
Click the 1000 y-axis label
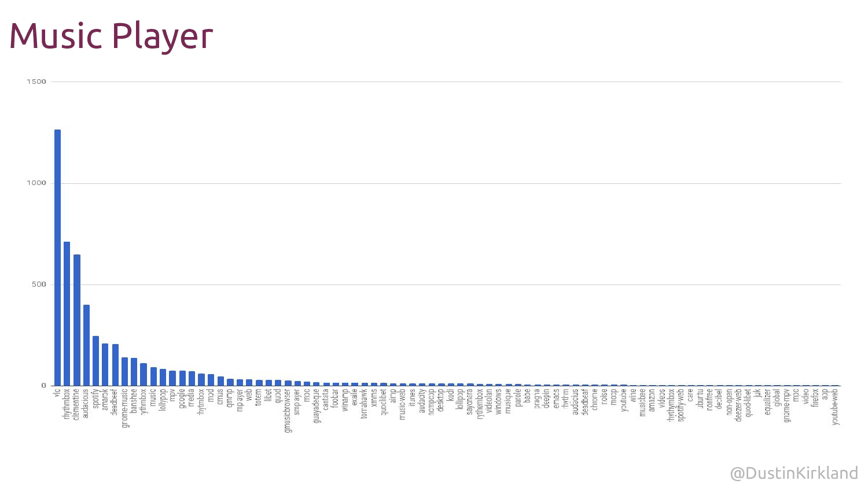point(36,183)
